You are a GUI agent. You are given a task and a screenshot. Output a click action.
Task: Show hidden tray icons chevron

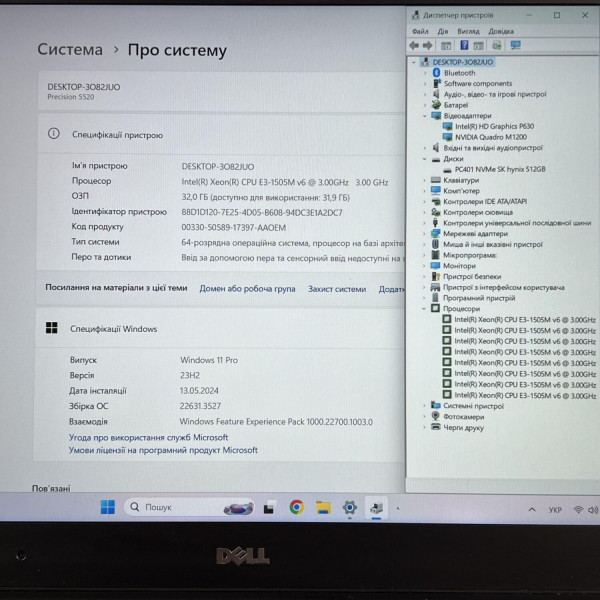pyautogui.click(x=532, y=510)
